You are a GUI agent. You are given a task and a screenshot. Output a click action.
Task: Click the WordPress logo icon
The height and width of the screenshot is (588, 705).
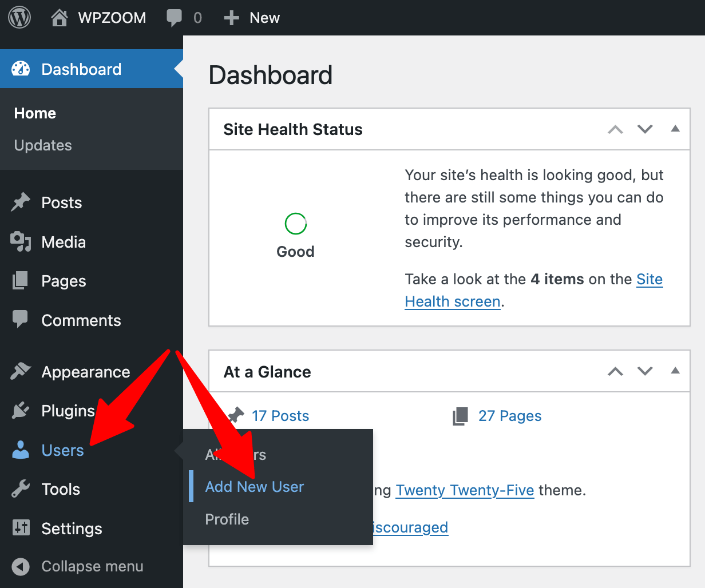[x=19, y=18]
